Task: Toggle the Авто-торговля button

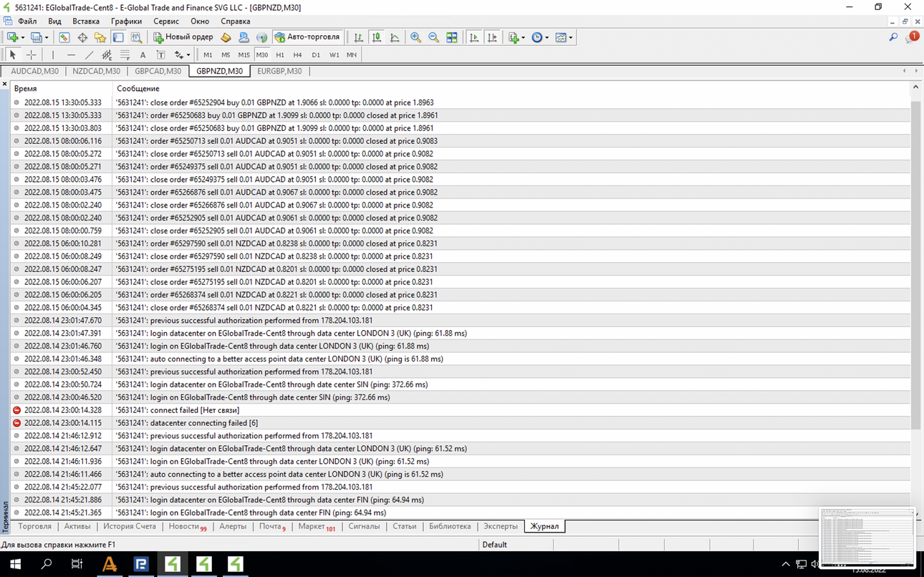Action: pyautogui.click(x=308, y=37)
